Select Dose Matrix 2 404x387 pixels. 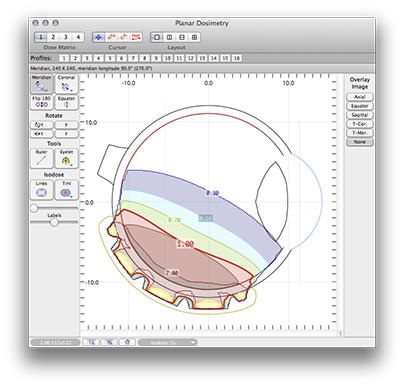point(53,37)
